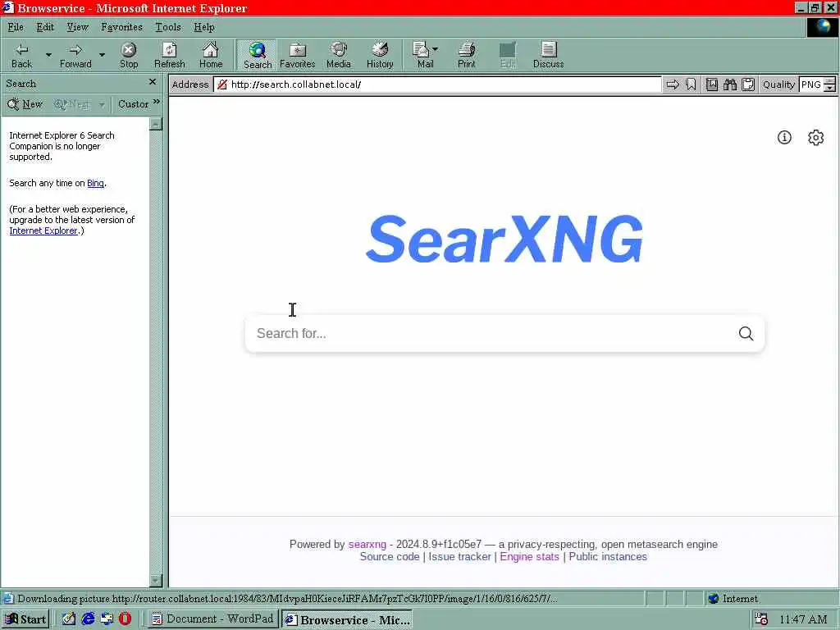Open the Windows Start menu
The image size is (840, 630).
click(25, 619)
